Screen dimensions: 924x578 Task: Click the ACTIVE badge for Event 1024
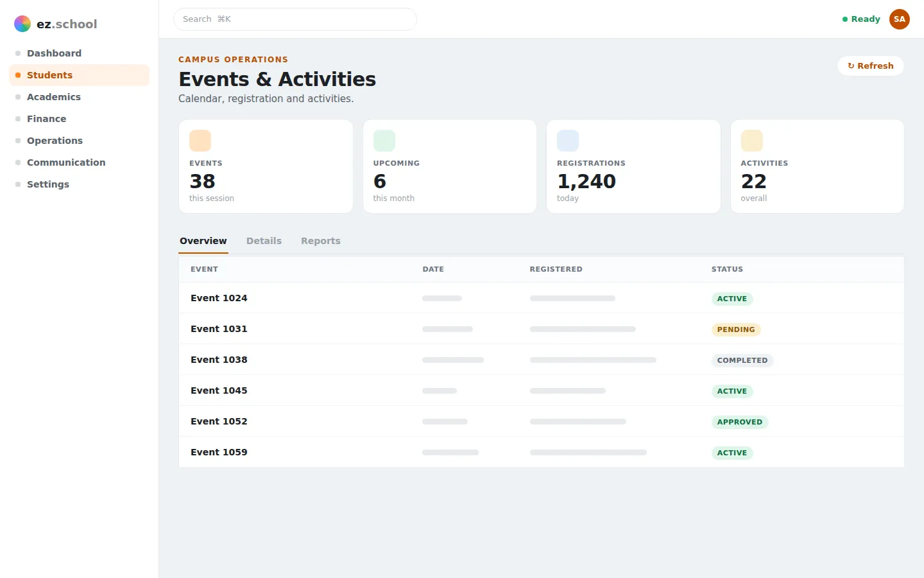click(x=732, y=299)
